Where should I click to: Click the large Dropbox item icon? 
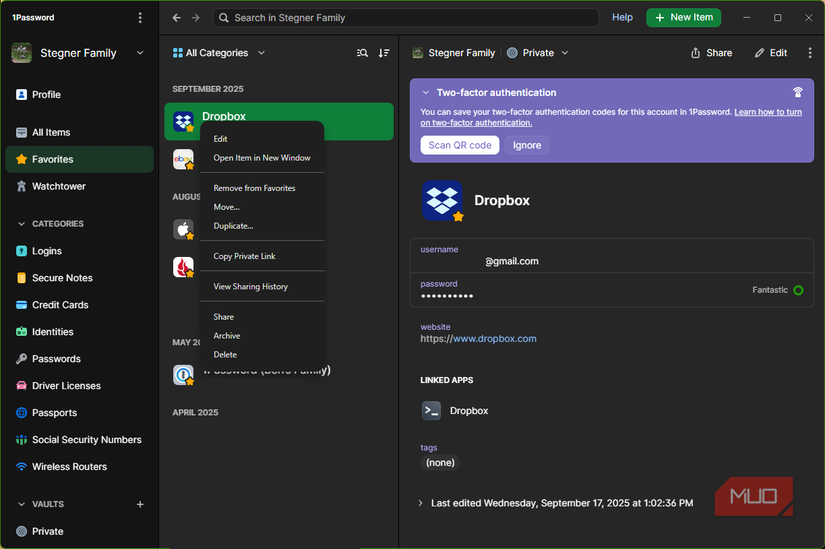442,201
